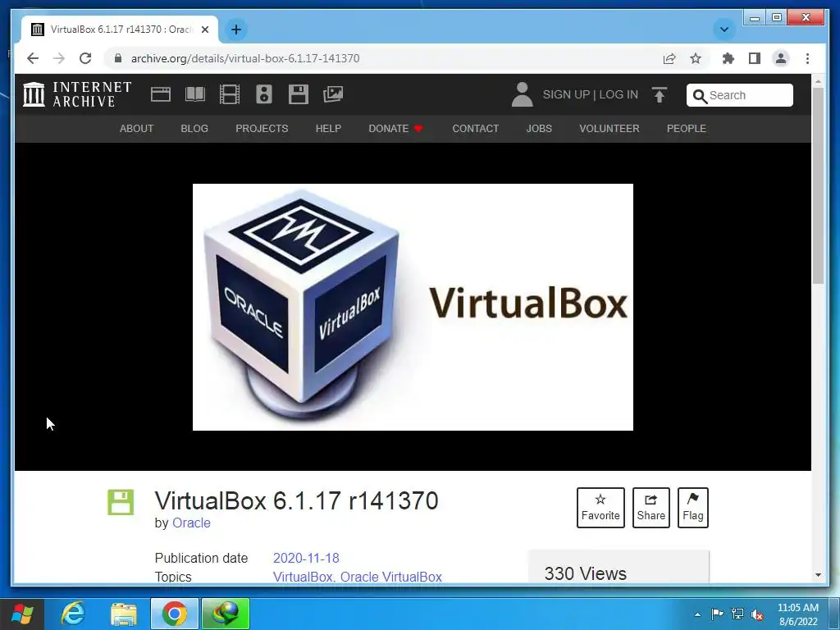Open the Internet Download Manager taskbar icon
This screenshot has height=630, width=840.
[x=225, y=614]
